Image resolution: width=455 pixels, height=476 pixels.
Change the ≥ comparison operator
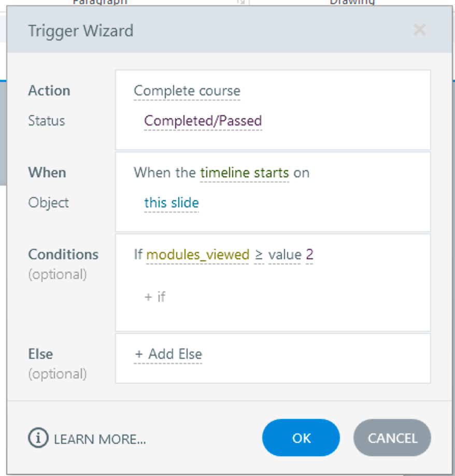click(258, 255)
